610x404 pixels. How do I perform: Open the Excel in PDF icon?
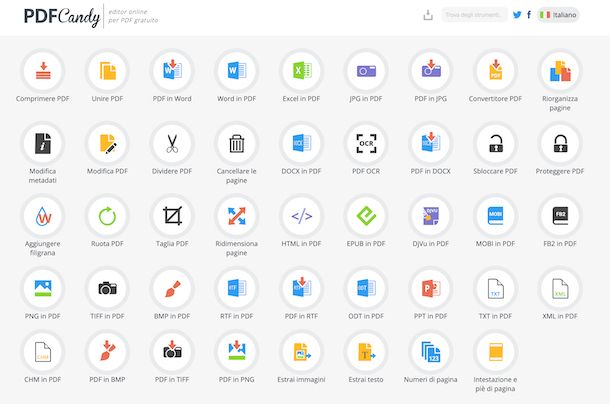[301, 70]
